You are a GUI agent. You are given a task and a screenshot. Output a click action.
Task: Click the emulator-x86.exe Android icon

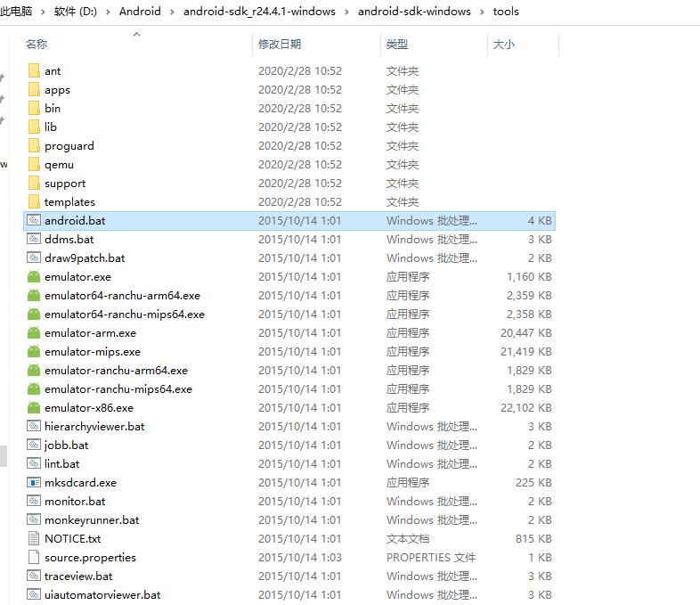click(34, 408)
